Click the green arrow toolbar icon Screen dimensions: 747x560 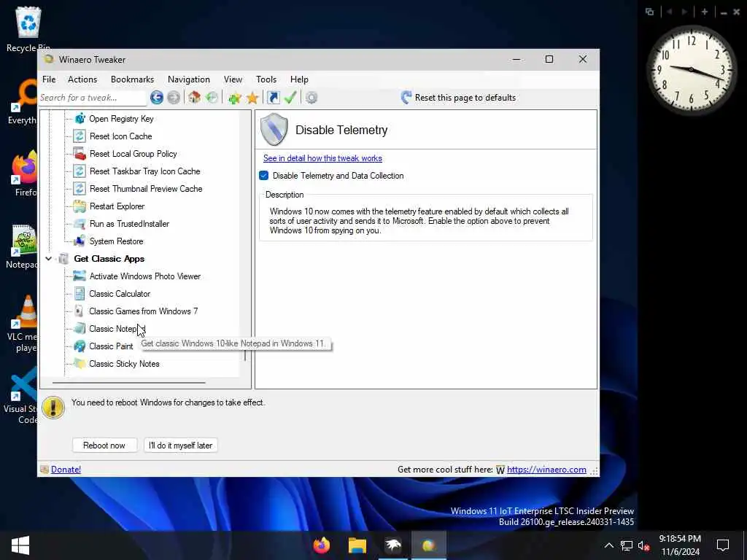(x=212, y=98)
